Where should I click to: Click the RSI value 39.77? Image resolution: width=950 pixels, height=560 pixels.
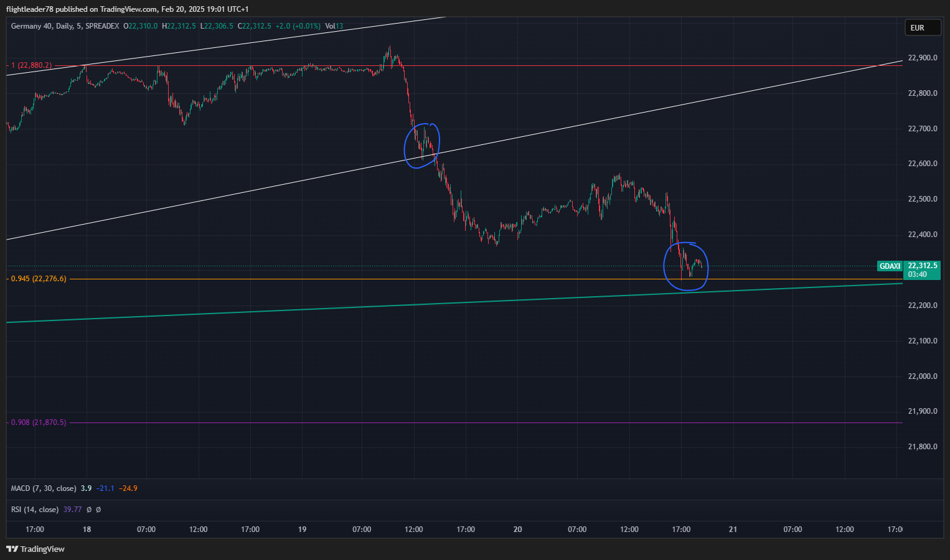[73, 510]
